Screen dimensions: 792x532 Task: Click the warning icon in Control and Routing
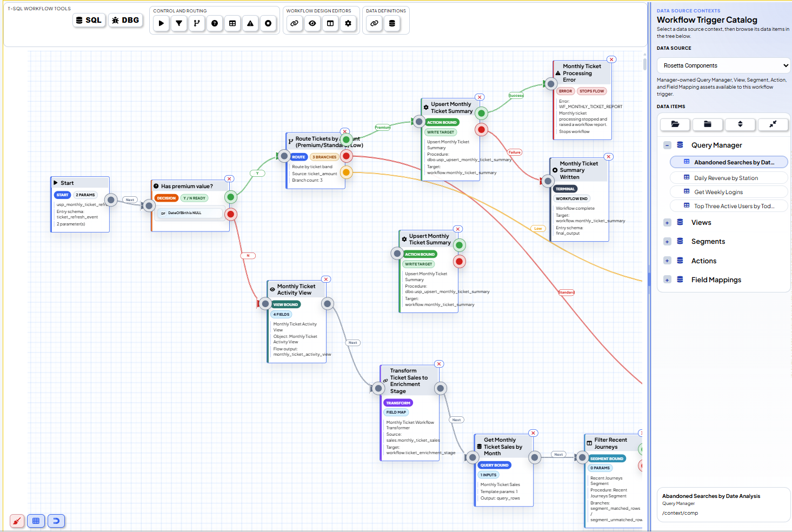tap(250, 23)
